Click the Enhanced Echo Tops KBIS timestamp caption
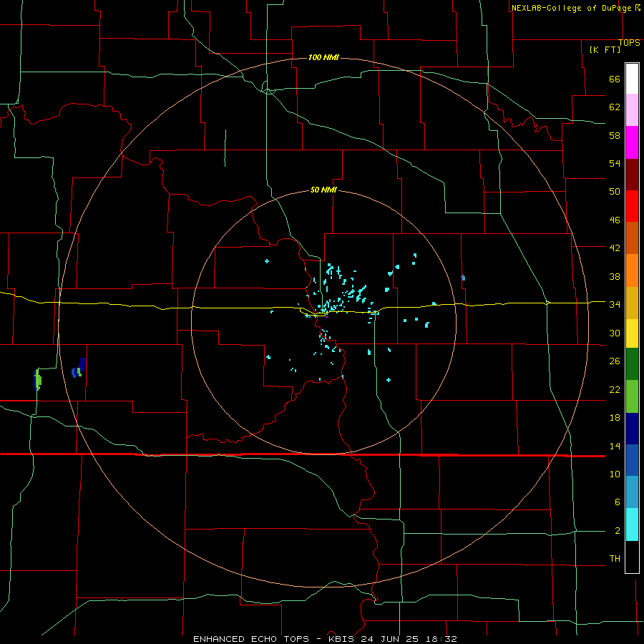 325,639
